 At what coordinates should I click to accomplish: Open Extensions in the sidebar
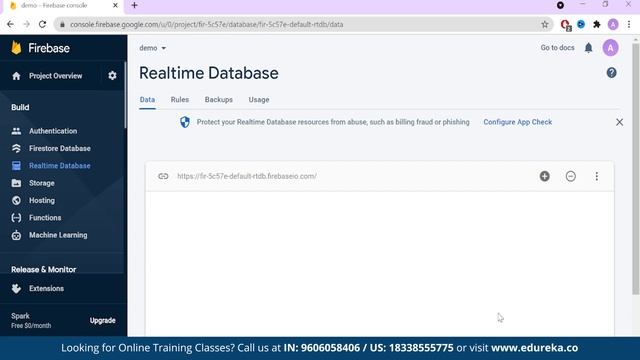tap(46, 289)
